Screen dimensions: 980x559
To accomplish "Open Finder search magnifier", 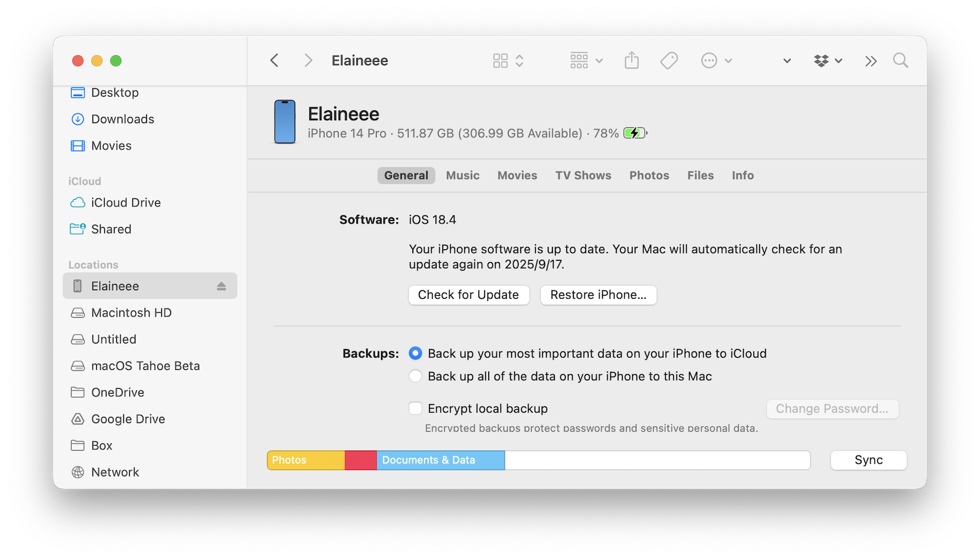I will [x=900, y=61].
